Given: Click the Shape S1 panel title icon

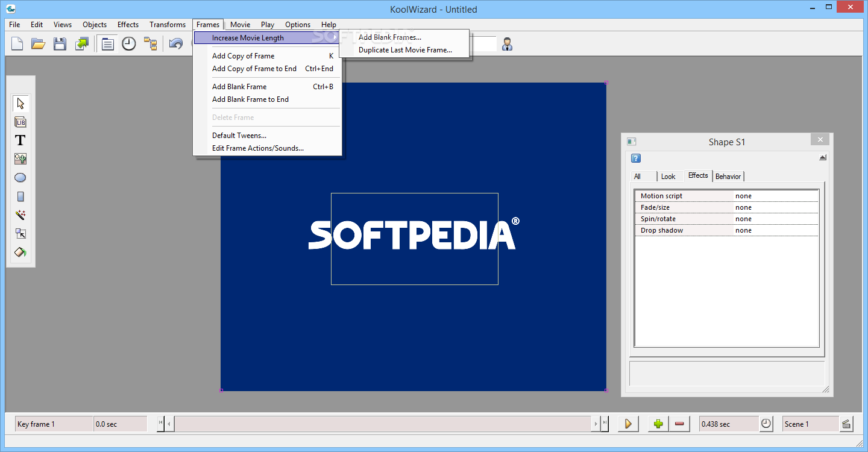Looking at the screenshot, I should [x=632, y=142].
